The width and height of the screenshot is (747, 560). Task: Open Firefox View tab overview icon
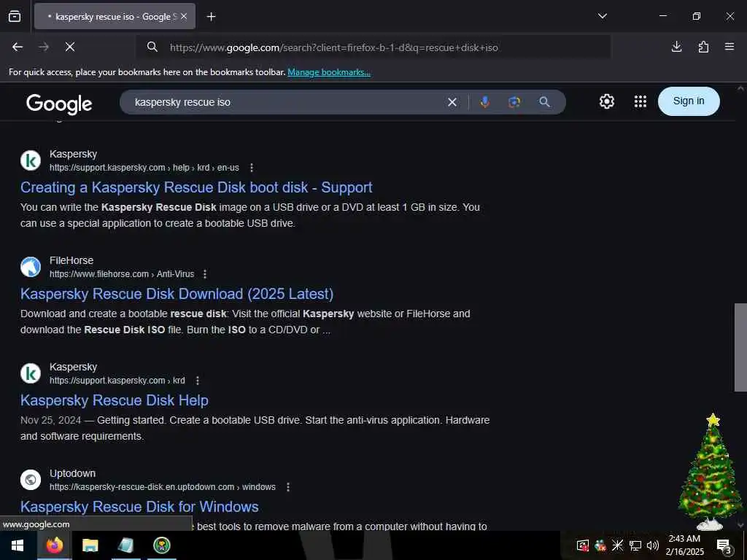coord(15,16)
